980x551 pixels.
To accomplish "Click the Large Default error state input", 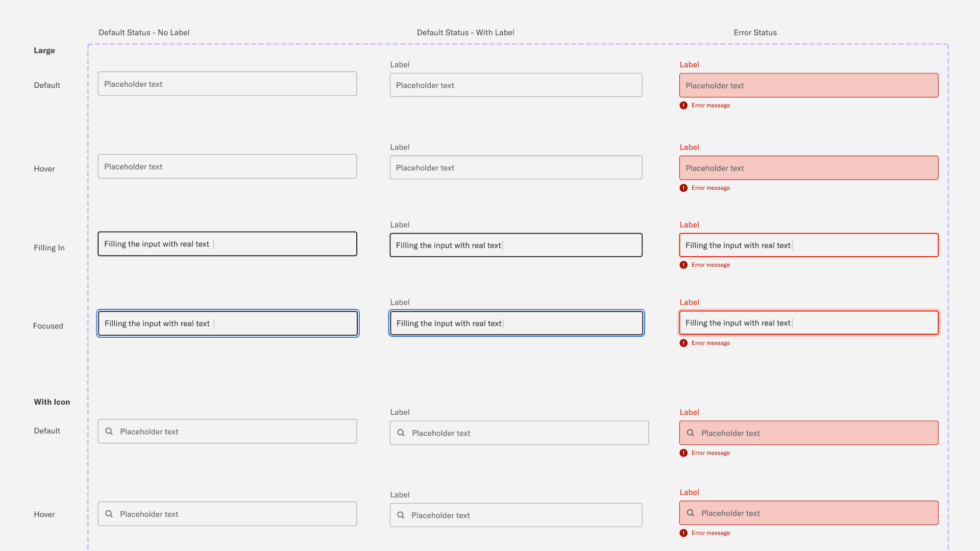I will click(x=808, y=86).
